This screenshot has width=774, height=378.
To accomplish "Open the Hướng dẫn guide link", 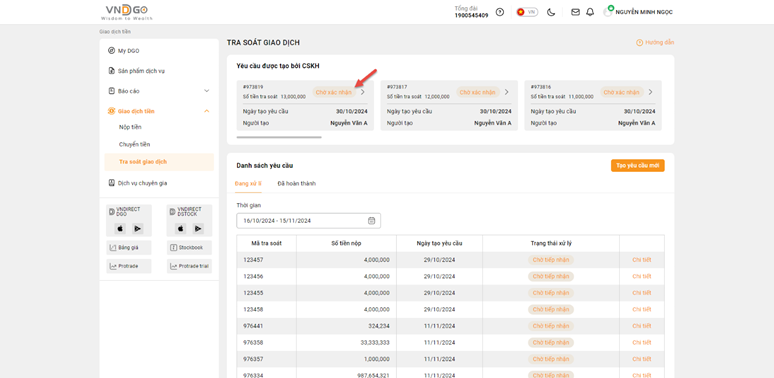I will point(655,43).
